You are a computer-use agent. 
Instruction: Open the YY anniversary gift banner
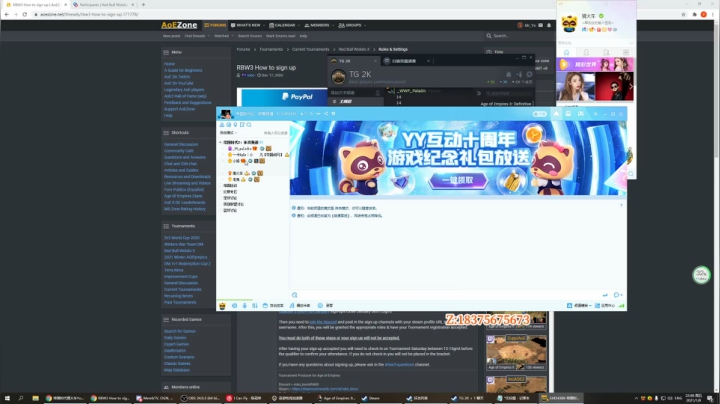pyautogui.click(x=458, y=157)
